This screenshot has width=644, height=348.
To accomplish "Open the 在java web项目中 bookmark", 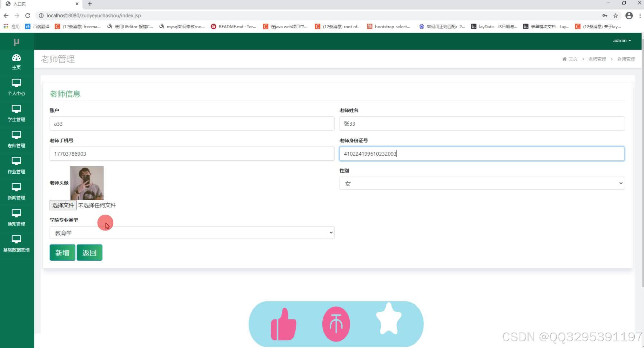I will point(286,26).
